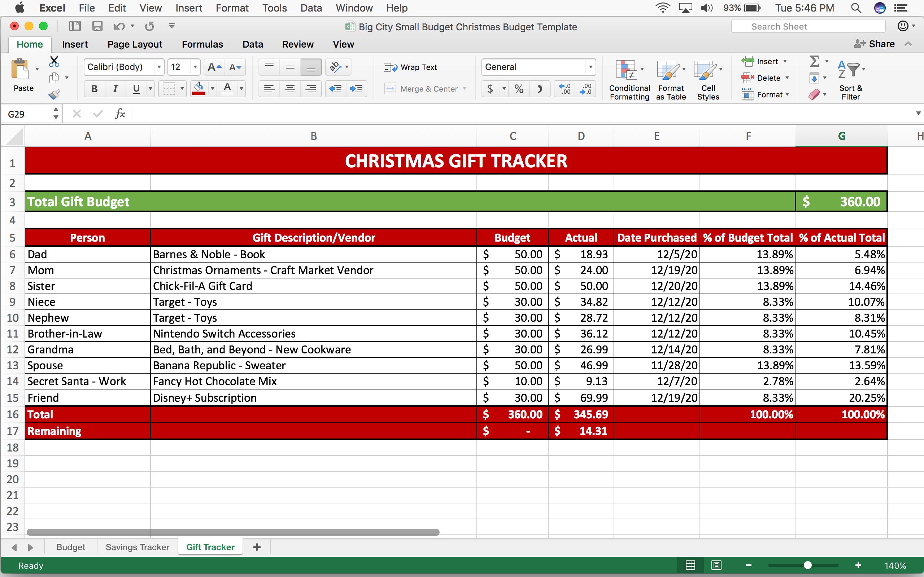924x577 pixels.
Task: Switch to the Formulas ribbon tab
Action: [202, 44]
